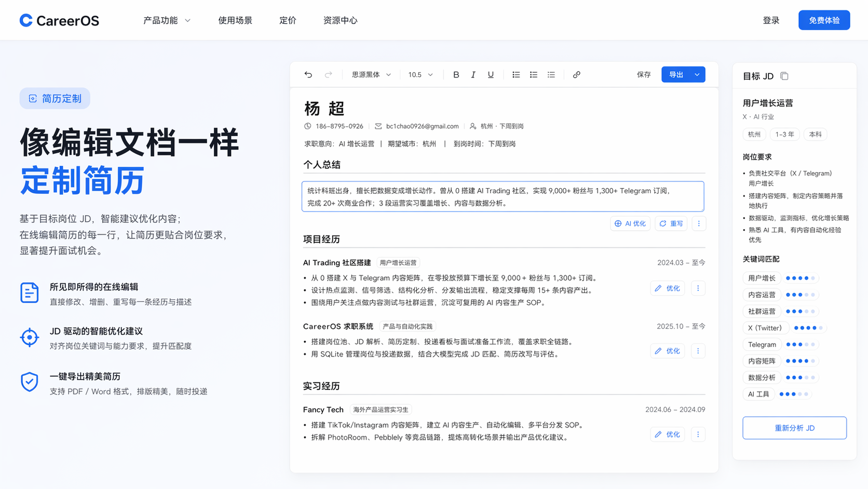Click the 简历定制 badge
Viewport: 868px width, 489px height.
click(x=55, y=99)
